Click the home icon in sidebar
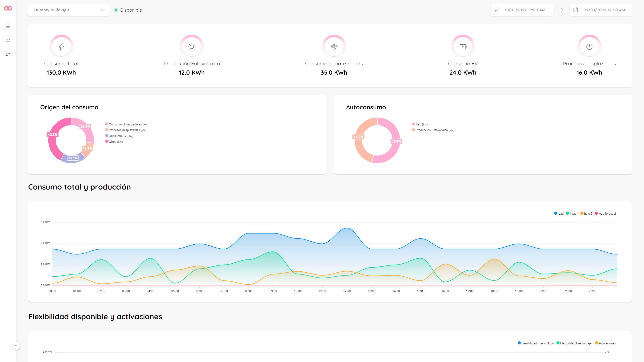Image resolution: width=644 pixels, height=362 pixels. coord(8,26)
